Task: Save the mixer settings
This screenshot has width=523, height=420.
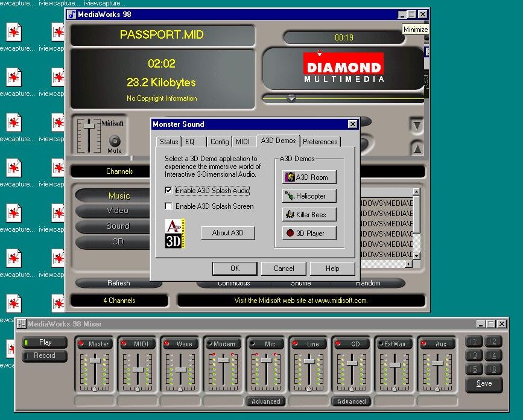Action: point(484,383)
